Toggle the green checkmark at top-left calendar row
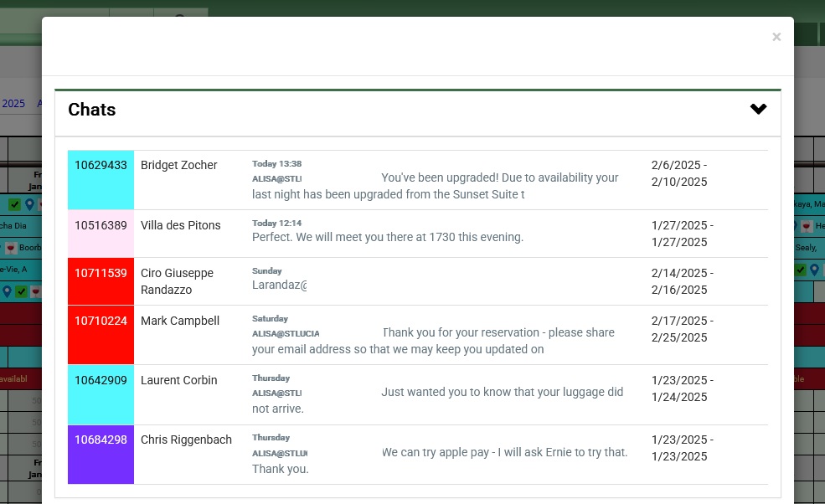The width and height of the screenshot is (825, 504). 15,204
